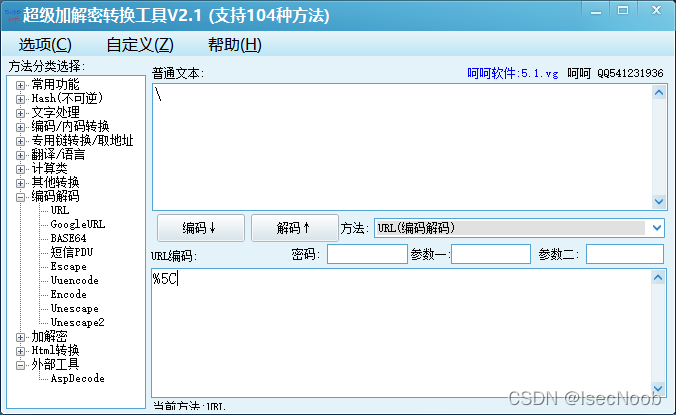Image resolution: width=676 pixels, height=415 pixels.
Task: Focus the 参数二 input field
Action: click(x=625, y=254)
